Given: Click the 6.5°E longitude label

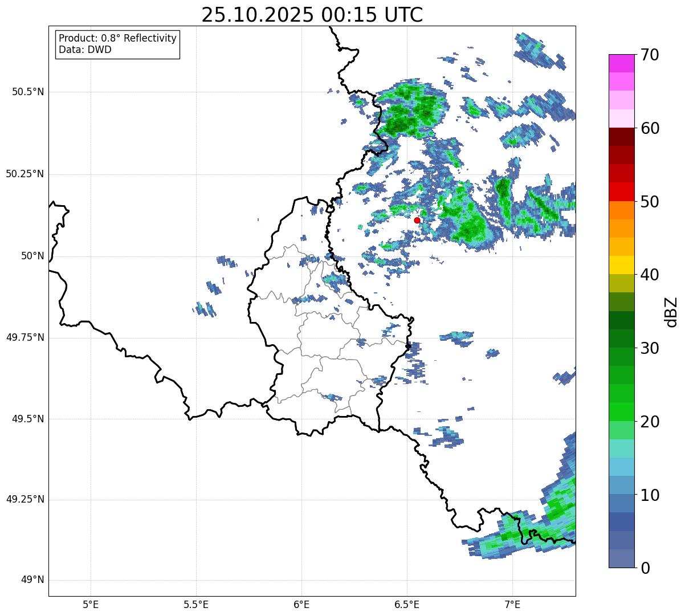Looking at the screenshot, I should click(x=407, y=605).
